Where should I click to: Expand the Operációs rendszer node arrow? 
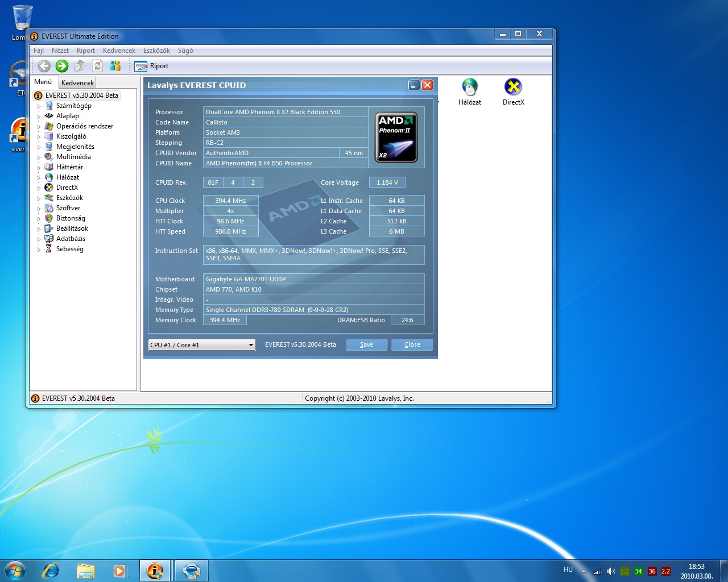[39, 127]
